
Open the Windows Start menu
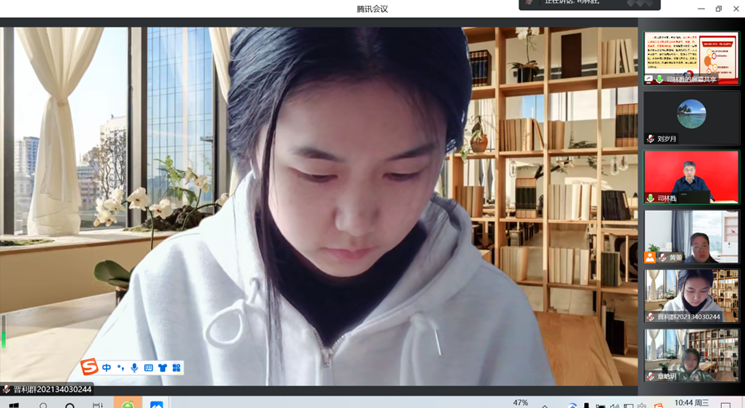click(14, 405)
